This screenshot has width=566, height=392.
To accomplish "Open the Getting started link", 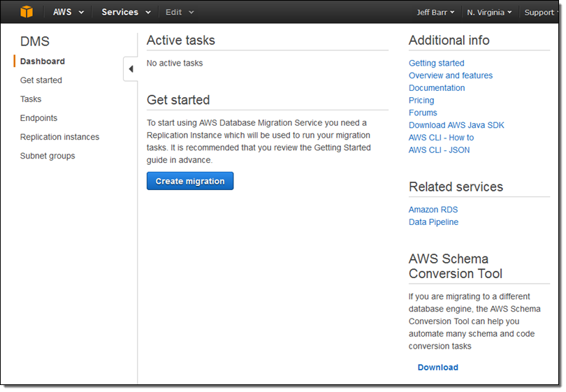I will [x=437, y=63].
